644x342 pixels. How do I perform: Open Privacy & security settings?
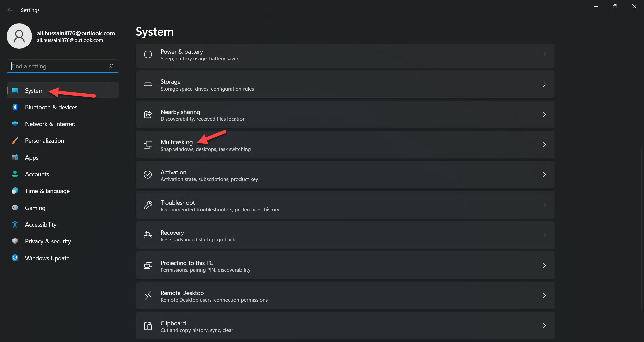pos(48,241)
